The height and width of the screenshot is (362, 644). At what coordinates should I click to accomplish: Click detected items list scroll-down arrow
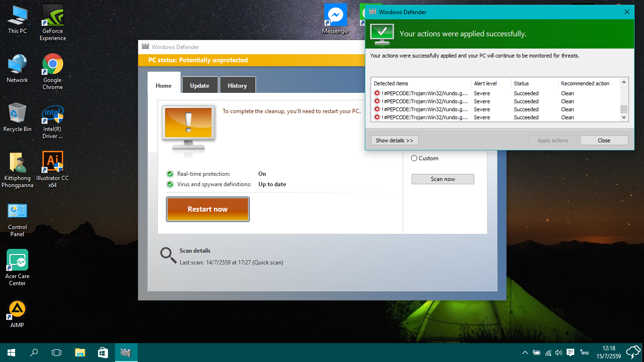pos(624,118)
